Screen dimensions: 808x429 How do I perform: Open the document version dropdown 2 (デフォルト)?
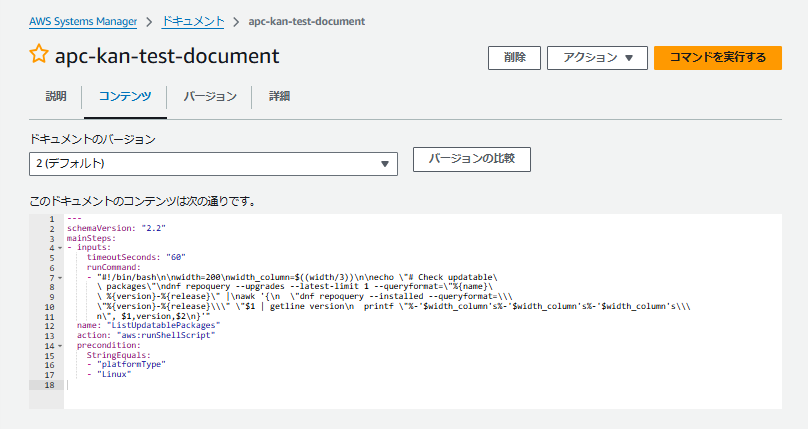[213, 164]
